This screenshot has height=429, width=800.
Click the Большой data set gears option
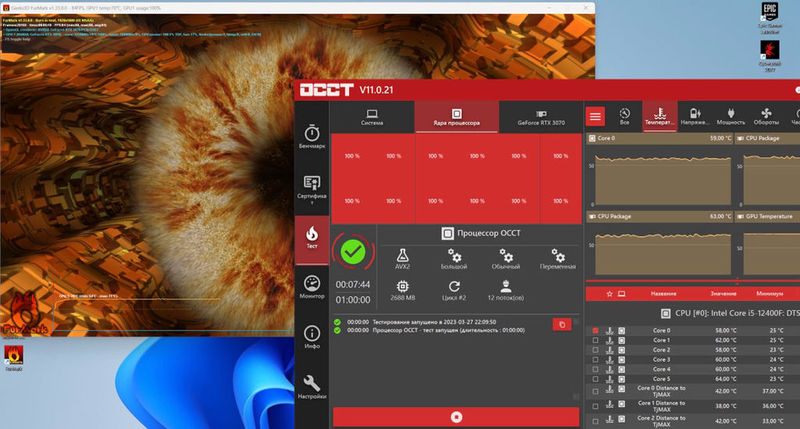click(x=454, y=259)
